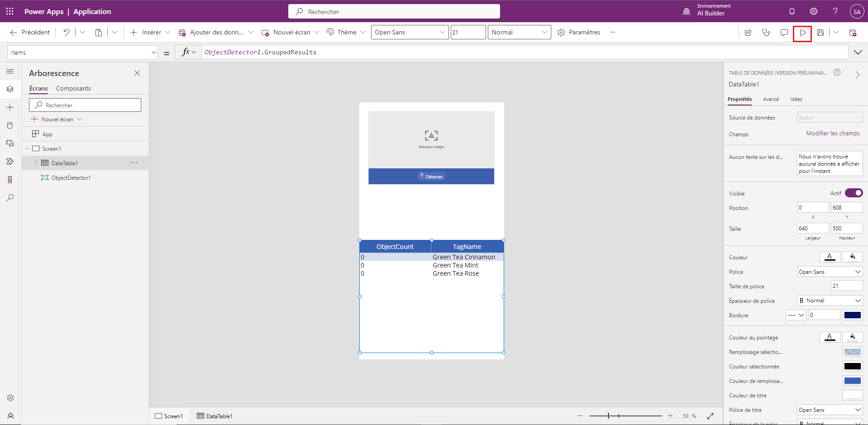868x425 pixels.
Task: Click the paste clipboard icon
Action: click(98, 32)
